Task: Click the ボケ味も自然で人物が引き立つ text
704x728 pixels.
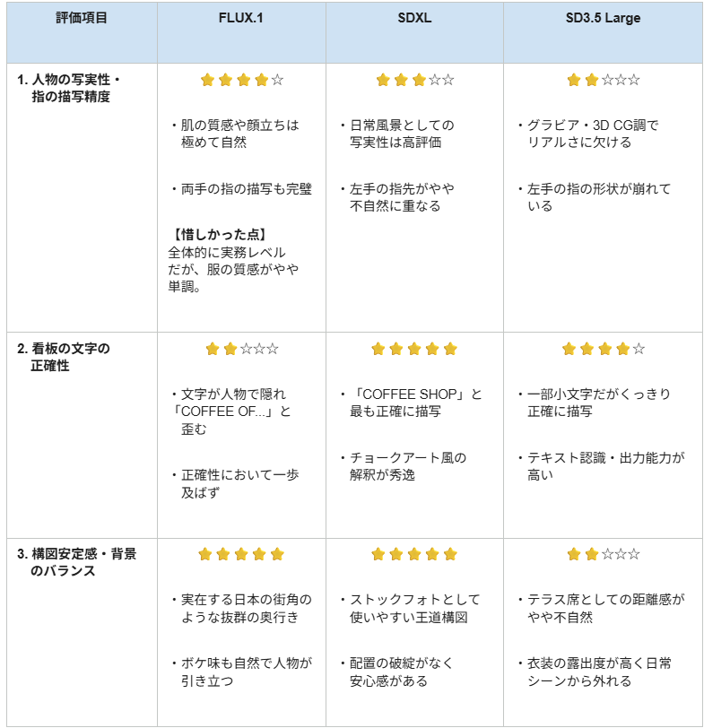Action: click(241, 672)
